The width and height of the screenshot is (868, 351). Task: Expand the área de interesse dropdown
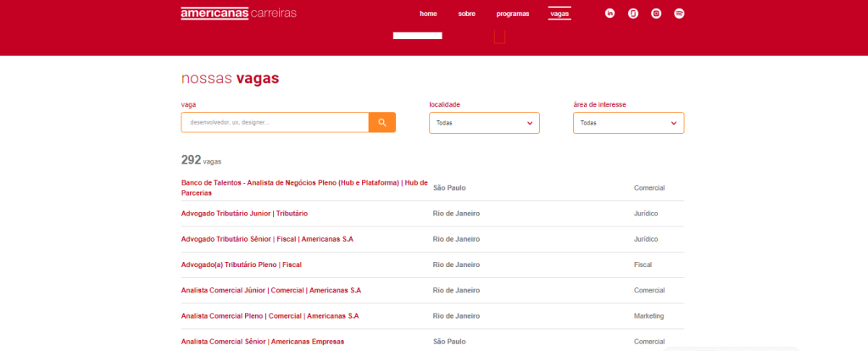(628, 123)
